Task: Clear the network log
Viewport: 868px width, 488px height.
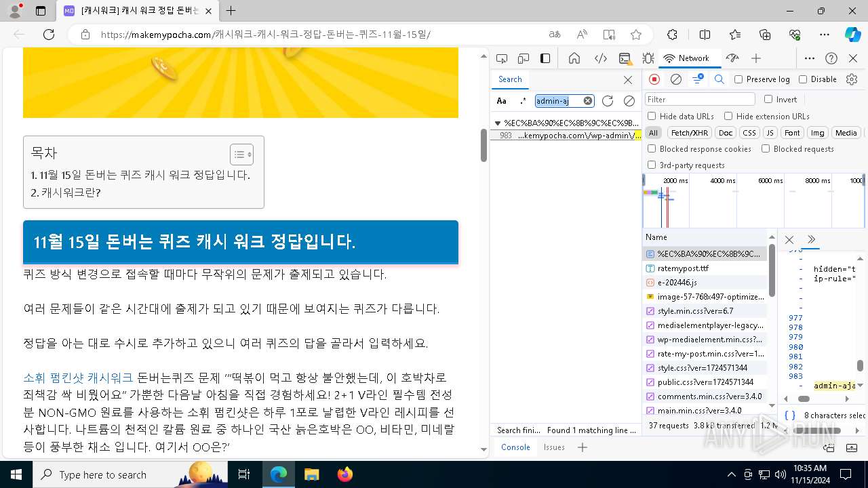Action: click(x=676, y=79)
